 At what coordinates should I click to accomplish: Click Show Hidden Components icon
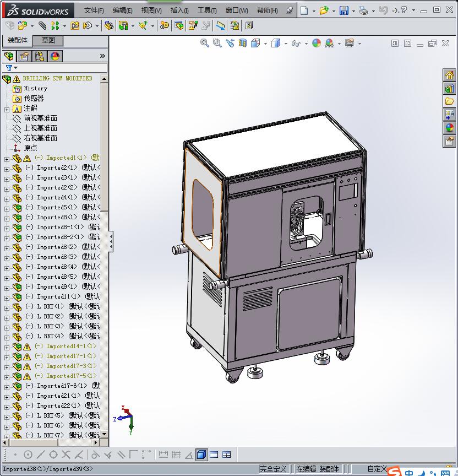coord(108,25)
